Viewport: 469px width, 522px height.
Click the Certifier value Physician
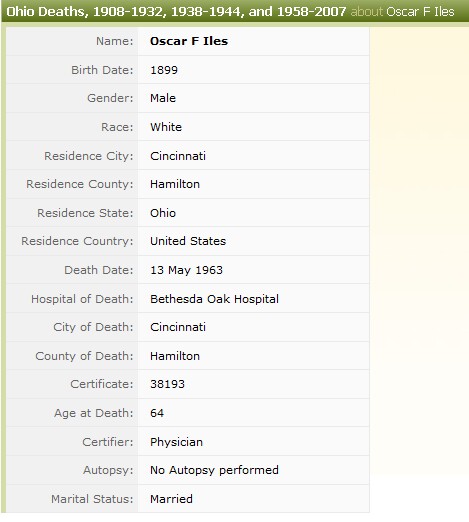point(176,442)
